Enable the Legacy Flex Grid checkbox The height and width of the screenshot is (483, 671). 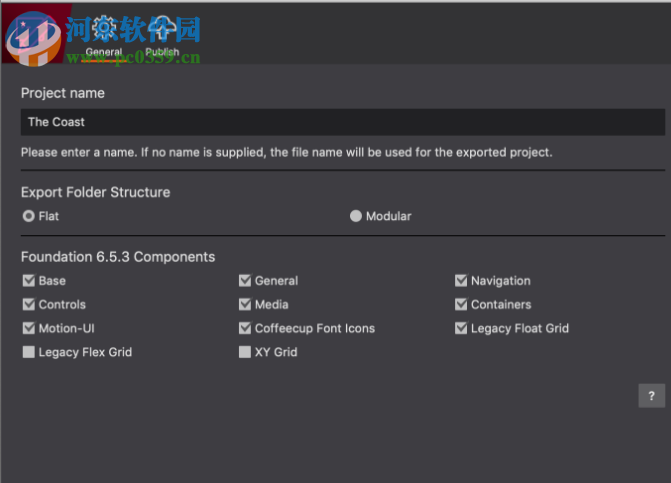pos(29,352)
